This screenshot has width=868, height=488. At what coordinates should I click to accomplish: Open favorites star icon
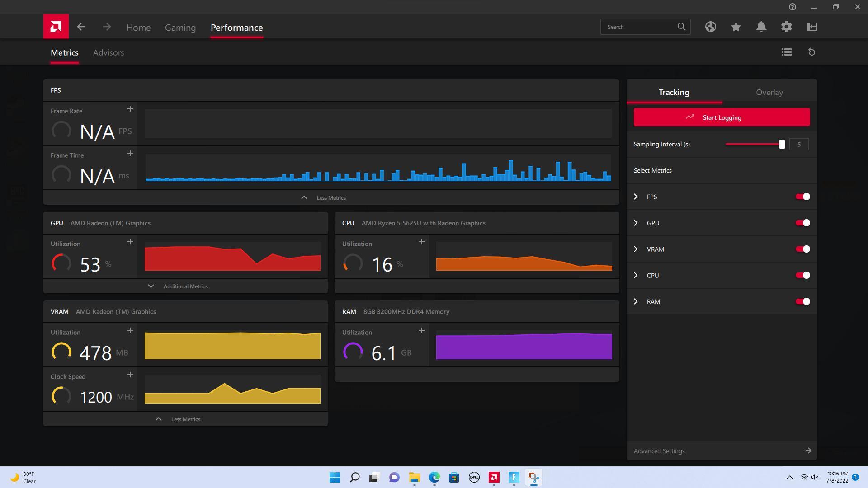pyautogui.click(x=736, y=27)
